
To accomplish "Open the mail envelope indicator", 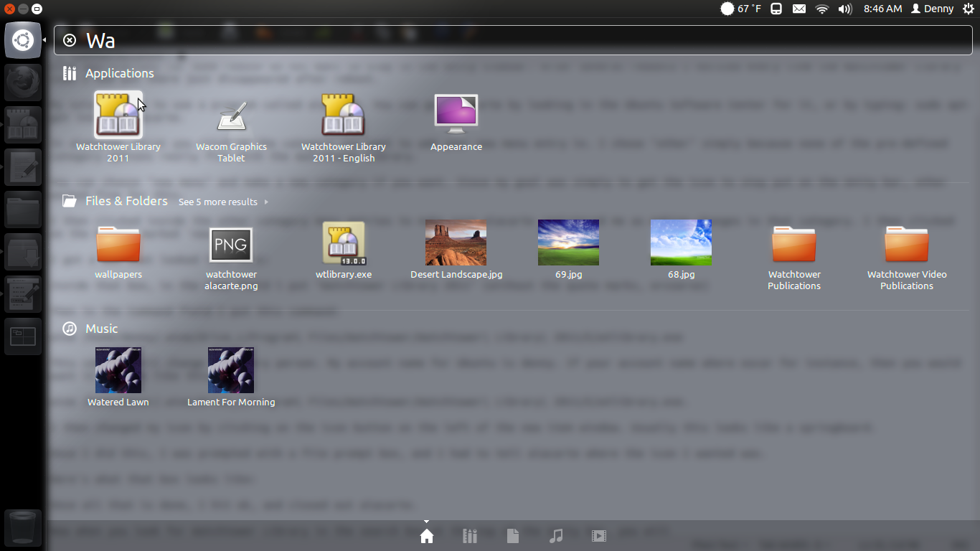I will click(x=799, y=9).
